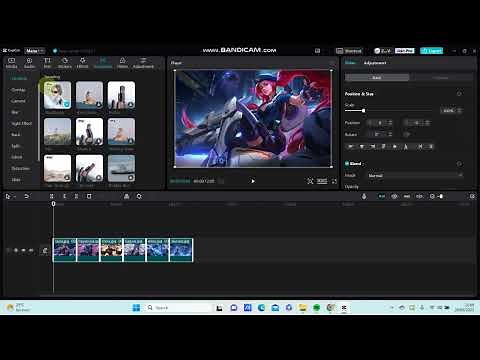Click the Rotate degree field
This screenshot has width=480, height=360.
click(379, 134)
